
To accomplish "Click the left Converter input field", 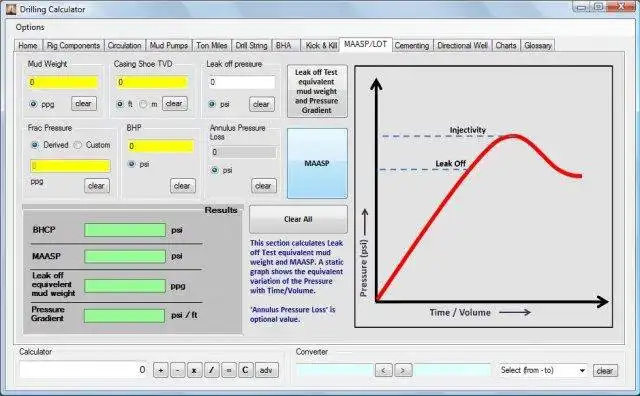I will [x=336, y=370].
